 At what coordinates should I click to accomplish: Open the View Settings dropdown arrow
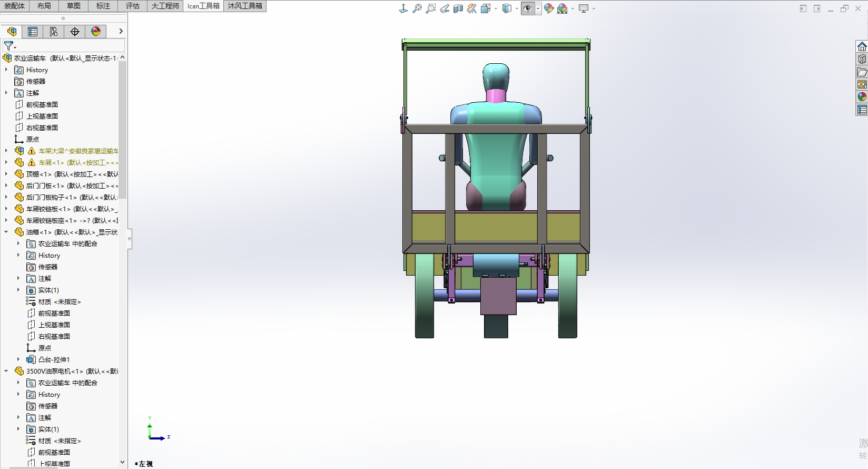pyautogui.click(x=594, y=8)
